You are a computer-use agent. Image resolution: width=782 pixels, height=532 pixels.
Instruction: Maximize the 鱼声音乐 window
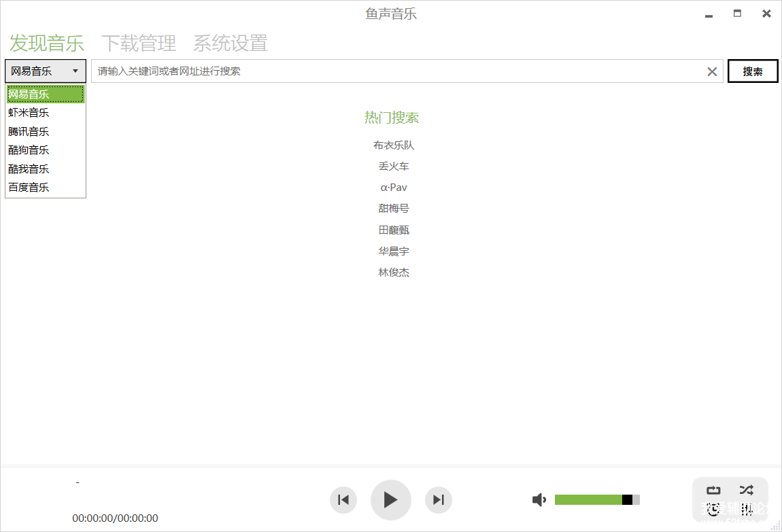click(x=737, y=14)
